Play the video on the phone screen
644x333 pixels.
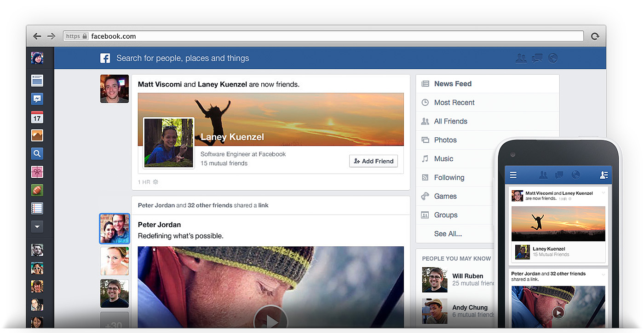tap(558, 313)
